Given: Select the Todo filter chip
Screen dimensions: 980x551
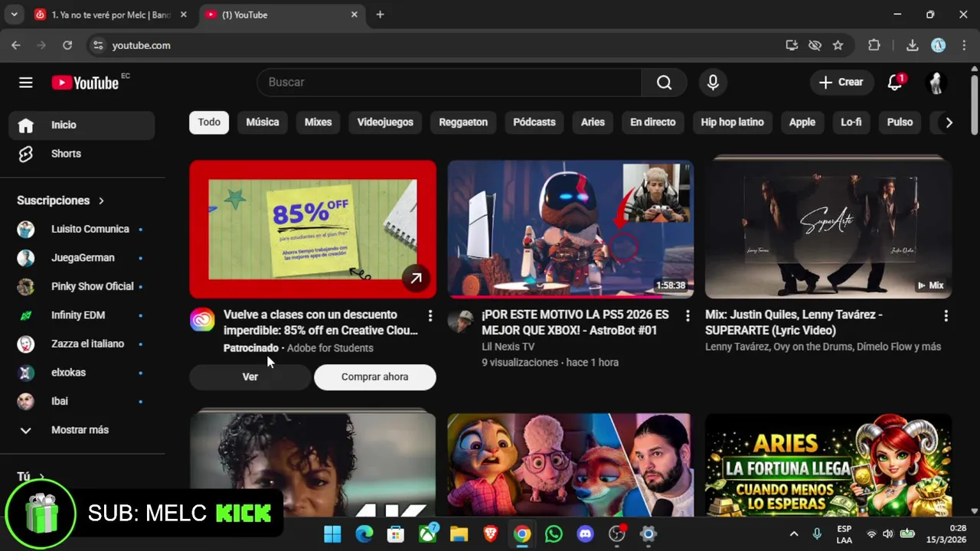Looking at the screenshot, I should click(209, 122).
